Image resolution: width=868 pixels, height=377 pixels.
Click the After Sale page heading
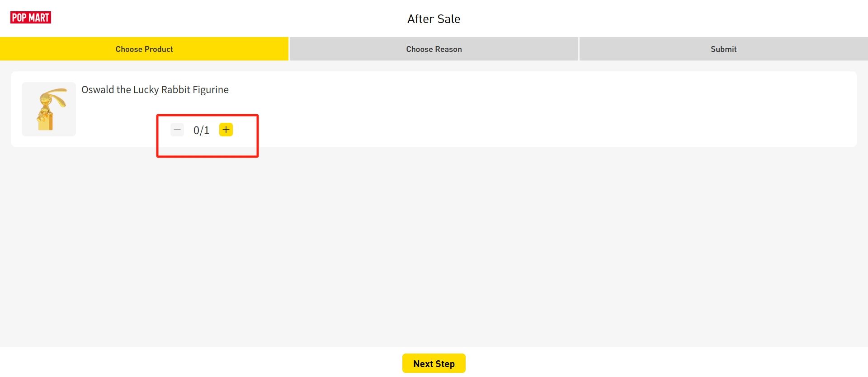click(434, 19)
